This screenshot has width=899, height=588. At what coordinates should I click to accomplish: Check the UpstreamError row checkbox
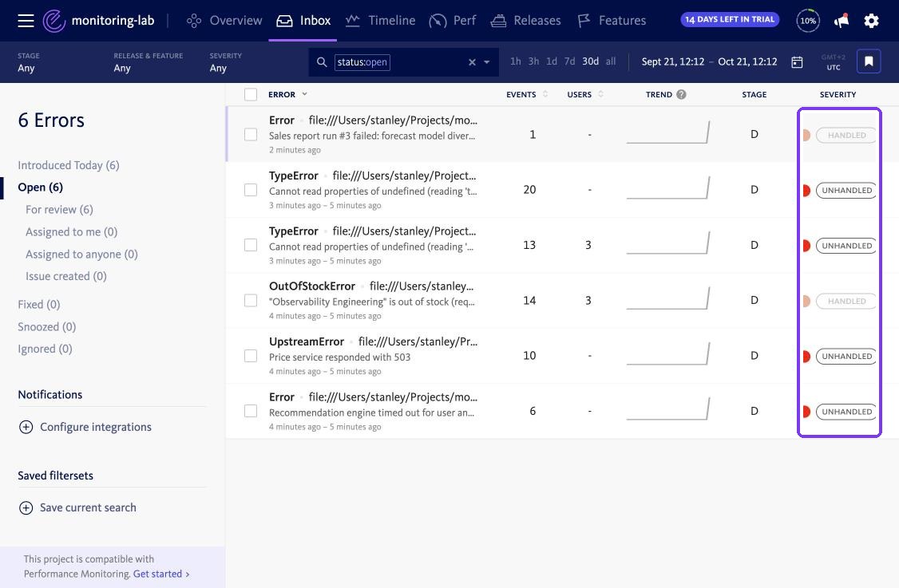pos(251,356)
